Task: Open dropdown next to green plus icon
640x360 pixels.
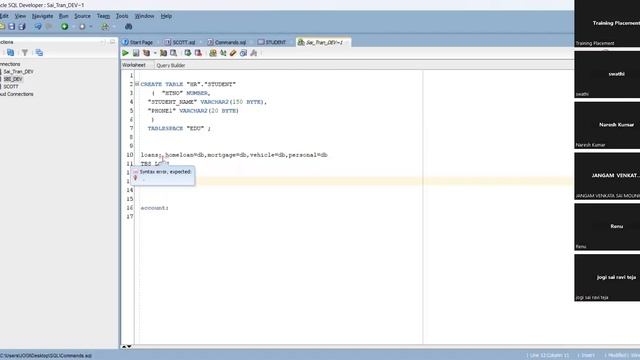Action: coord(73,27)
